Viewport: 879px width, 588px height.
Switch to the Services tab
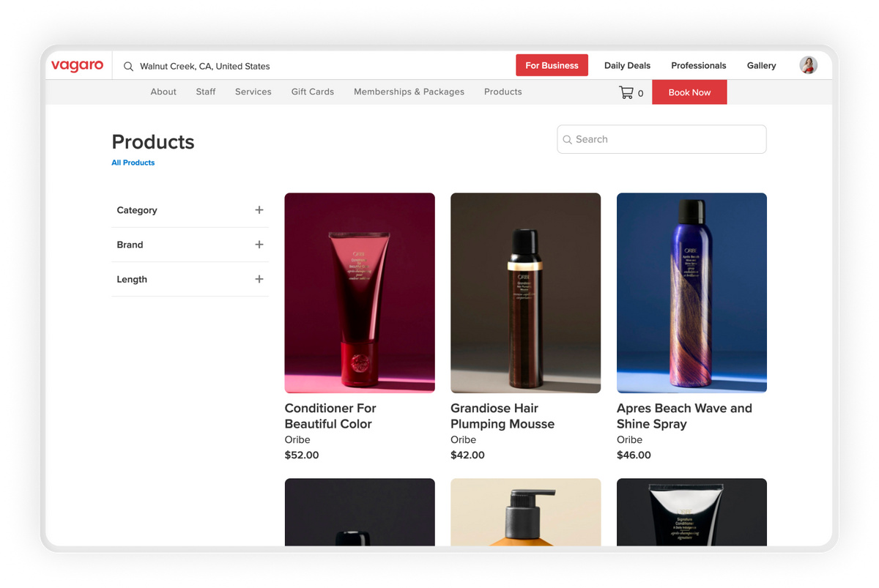pos(253,92)
